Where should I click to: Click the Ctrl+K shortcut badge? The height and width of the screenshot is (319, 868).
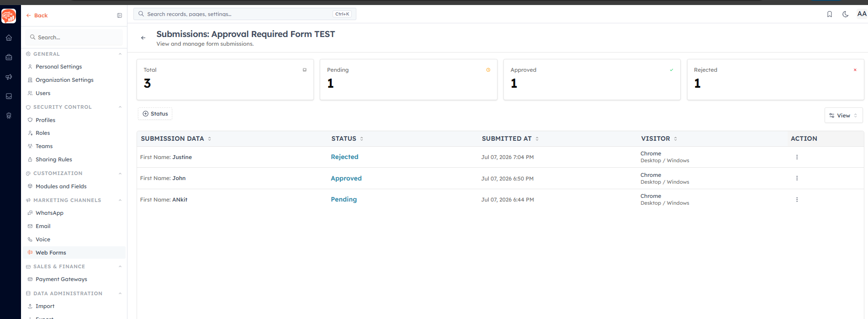coord(342,14)
